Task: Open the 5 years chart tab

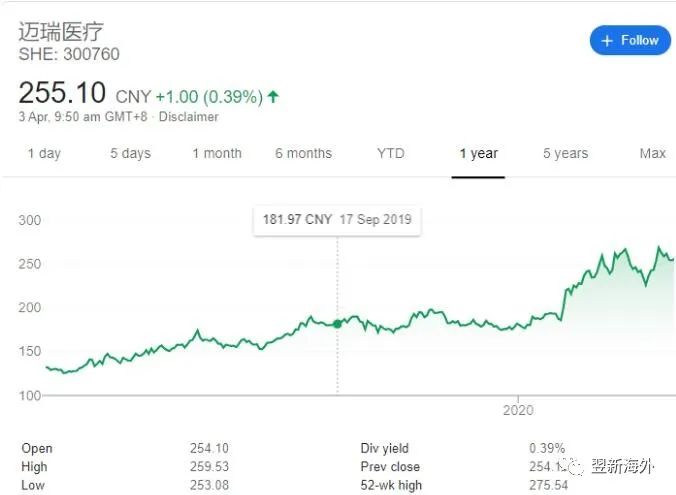Action: click(565, 153)
